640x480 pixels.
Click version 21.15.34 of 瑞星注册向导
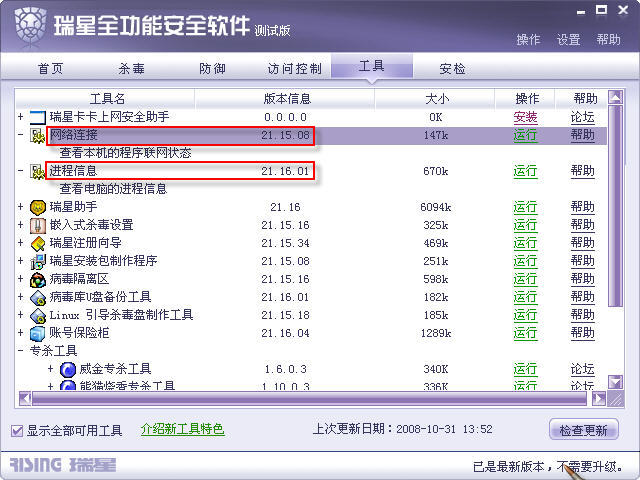tap(285, 244)
